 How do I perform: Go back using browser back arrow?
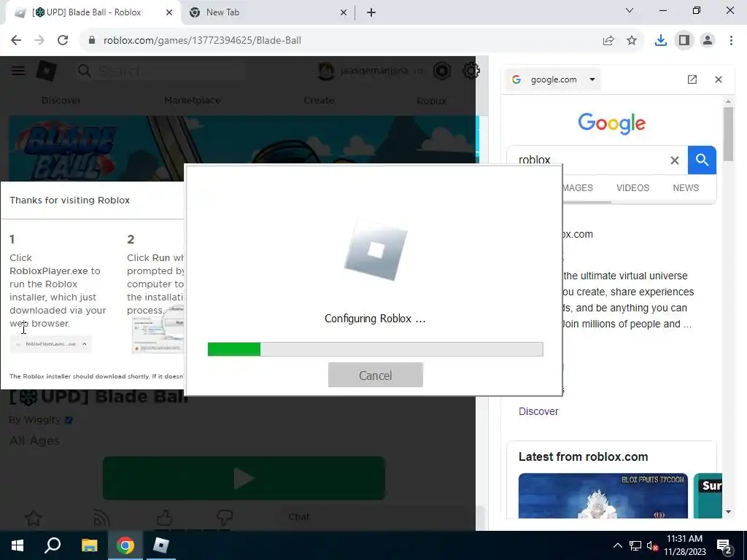pyautogui.click(x=16, y=41)
